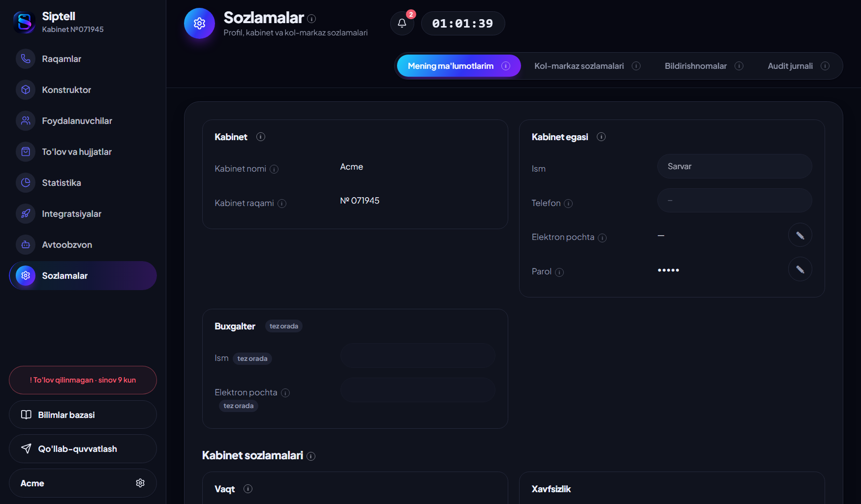Open Bilimlar bazasi
This screenshot has height=504, width=861.
(x=83, y=415)
